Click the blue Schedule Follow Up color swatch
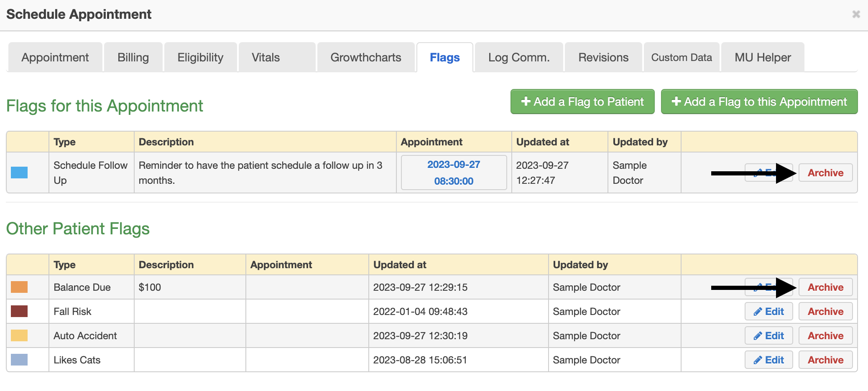 pos(19,173)
